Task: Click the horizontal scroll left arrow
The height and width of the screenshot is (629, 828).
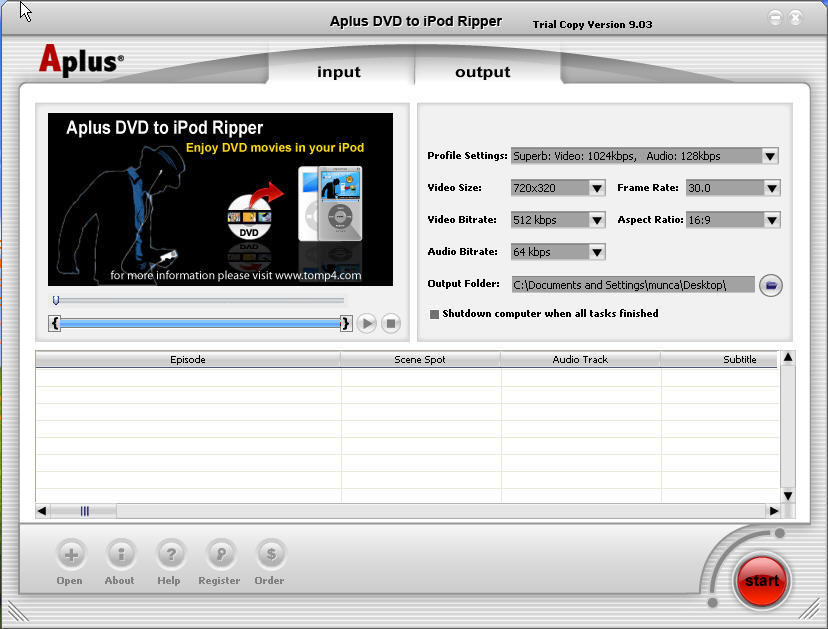Action: click(x=42, y=511)
